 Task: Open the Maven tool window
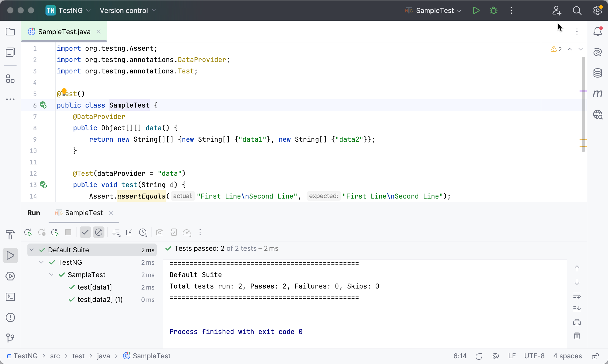click(598, 93)
